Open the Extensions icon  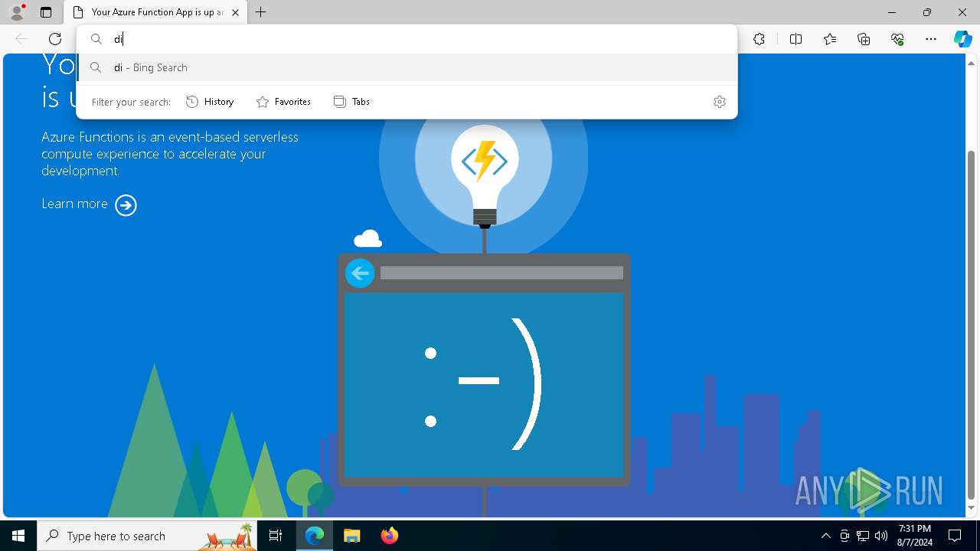click(759, 39)
